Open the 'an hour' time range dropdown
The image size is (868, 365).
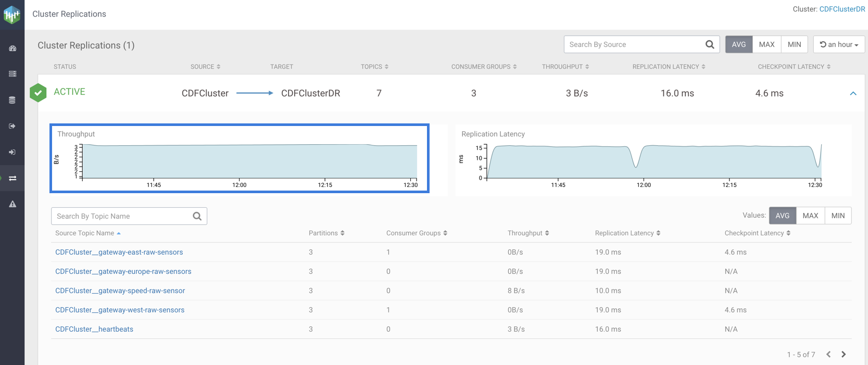(x=839, y=45)
